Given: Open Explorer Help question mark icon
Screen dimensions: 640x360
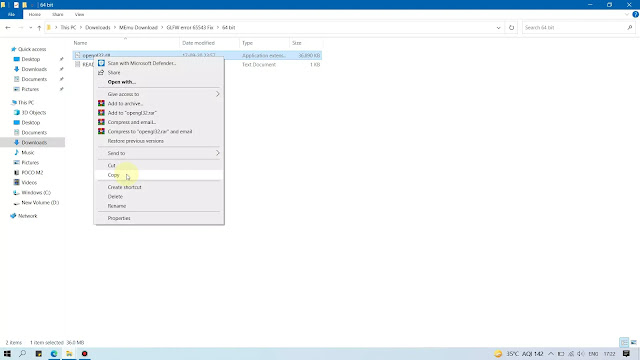Looking at the screenshot, I should point(636,14).
